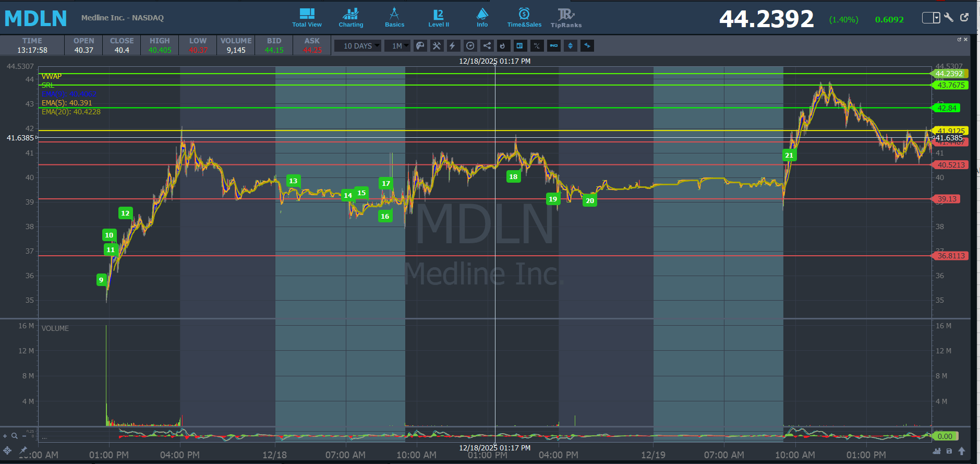Click the EMA(20): 40.4228 indicator label
The image size is (980, 464).
click(x=71, y=112)
